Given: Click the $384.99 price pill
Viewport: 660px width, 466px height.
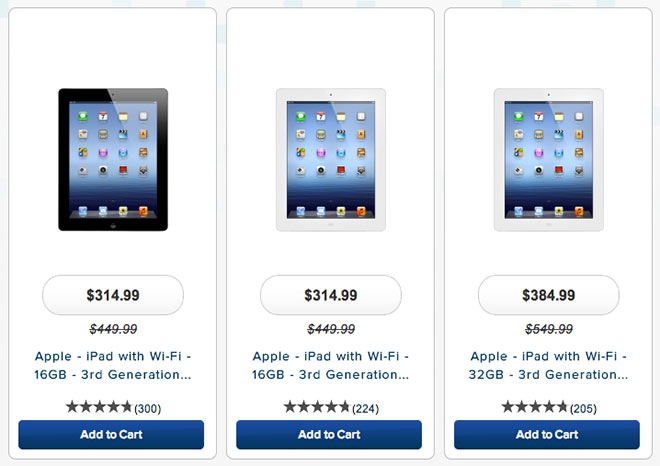Looking at the screenshot, I should pyautogui.click(x=548, y=295).
